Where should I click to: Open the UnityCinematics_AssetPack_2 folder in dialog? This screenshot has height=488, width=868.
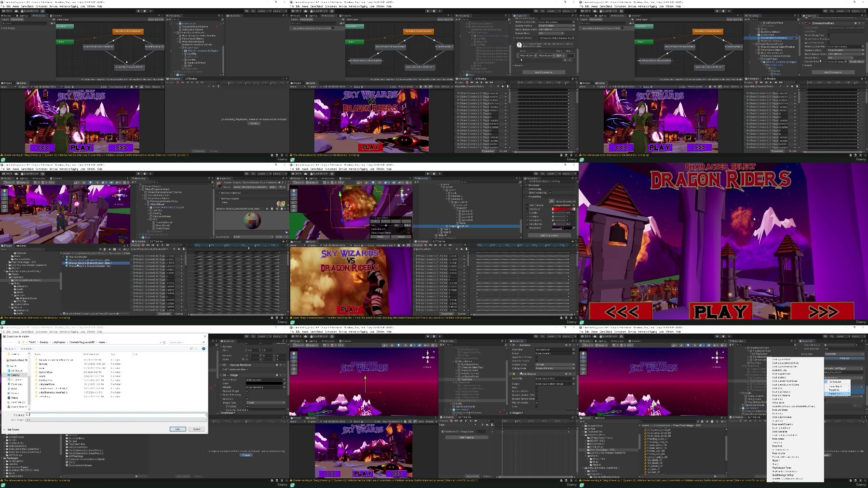(53, 392)
